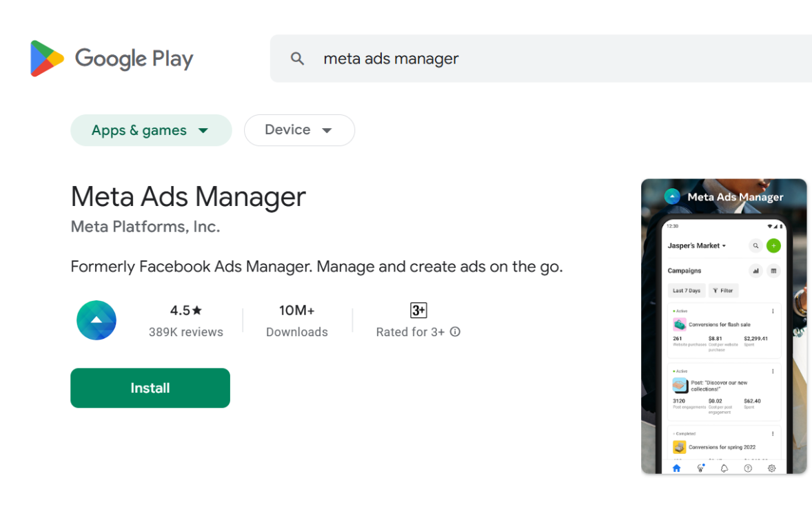Click the settings gear in phone preview
812x507 pixels.
pyautogui.click(x=771, y=468)
